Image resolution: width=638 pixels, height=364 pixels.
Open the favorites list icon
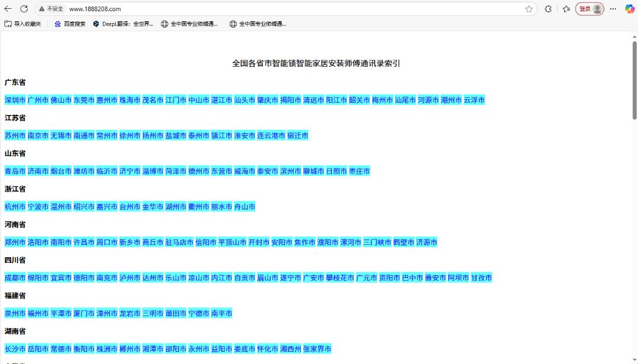point(566,8)
